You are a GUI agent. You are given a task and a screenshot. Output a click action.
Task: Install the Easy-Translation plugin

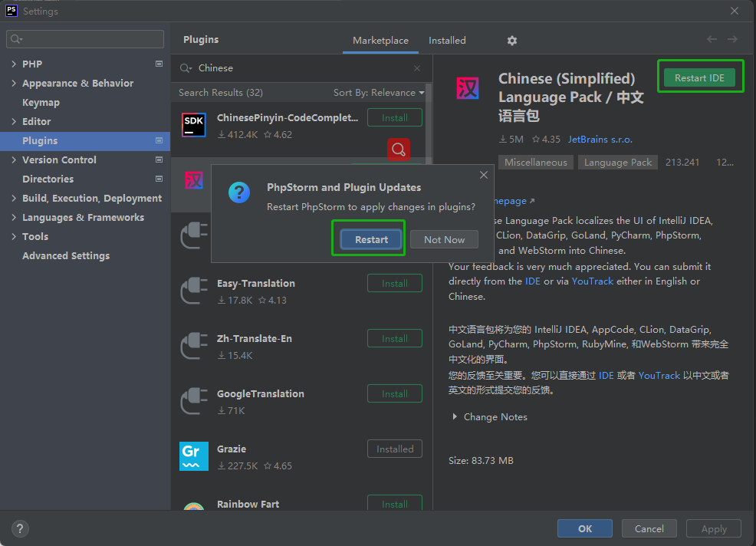[394, 283]
